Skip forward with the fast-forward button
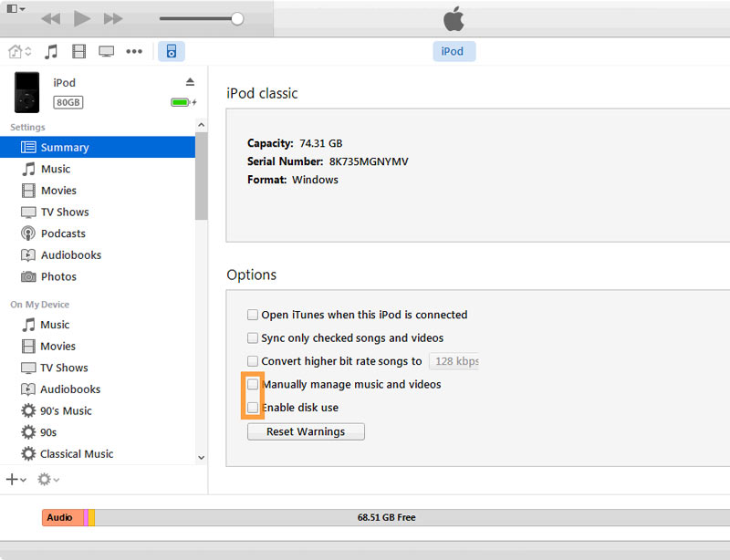 [x=113, y=18]
